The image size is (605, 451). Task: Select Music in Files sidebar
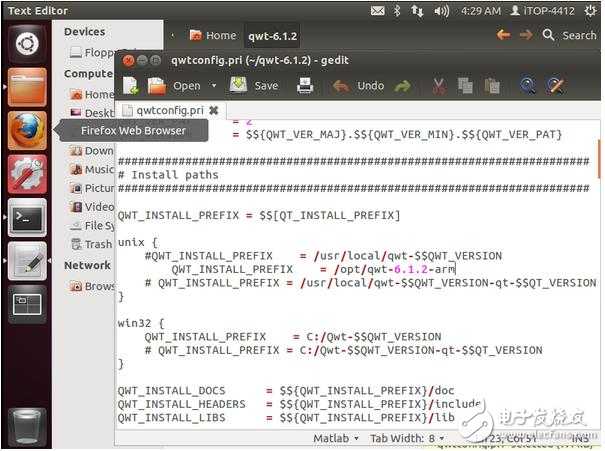tap(92, 169)
